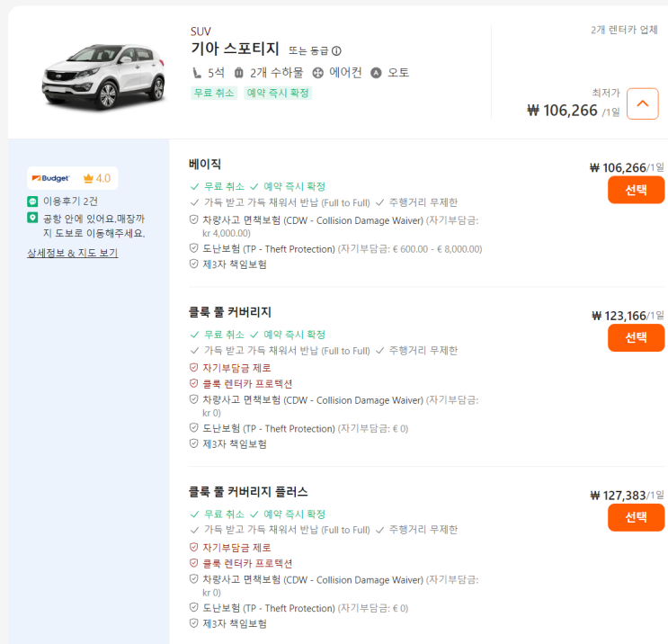Click the review bubble icon by 이용후기 2건
The image size is (668, 644).
33,201
